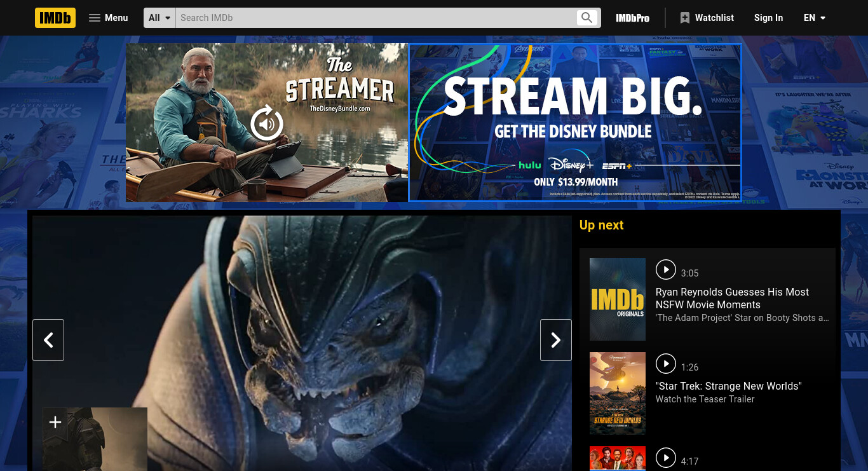The width and height of the screenshot is (868, 471).
Task: Click the IMDb logo
Action: pos(55,18)
